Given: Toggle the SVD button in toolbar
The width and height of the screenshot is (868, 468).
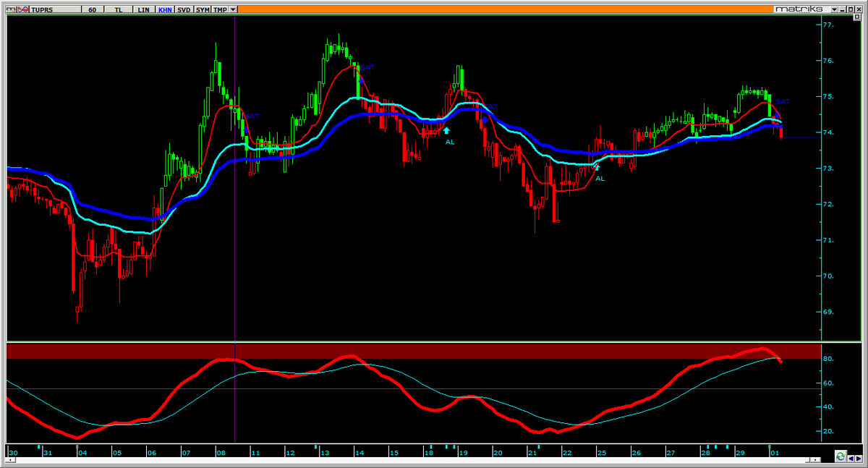Looking at the screenshot, I should pos(184,9).
